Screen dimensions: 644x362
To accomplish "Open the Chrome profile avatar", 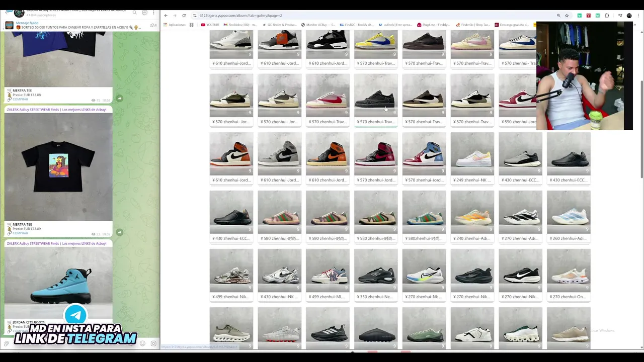I will pos(629,16).
